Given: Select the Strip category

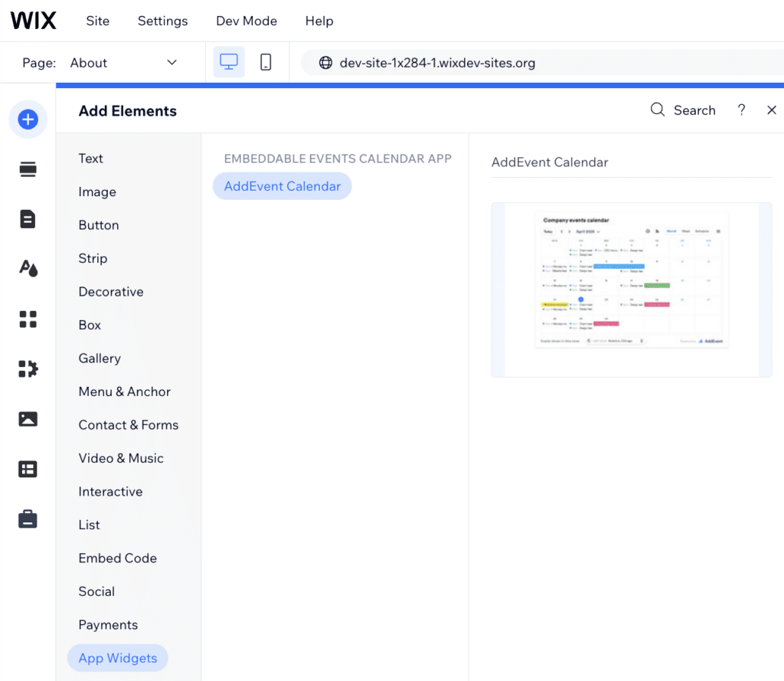Looking at the screenshot, I should [x=93, y=258].
